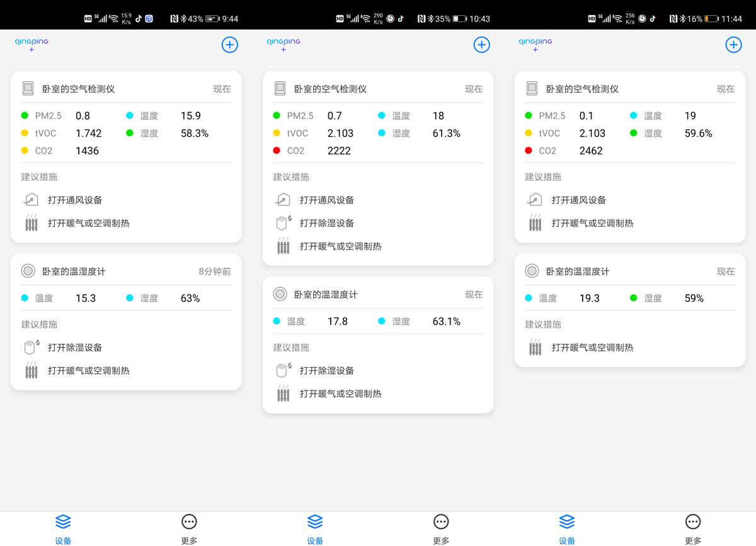Open the 卧室的空气检测仪 device card
Viewport: 756px width, 546px height.
pos(125,88)
